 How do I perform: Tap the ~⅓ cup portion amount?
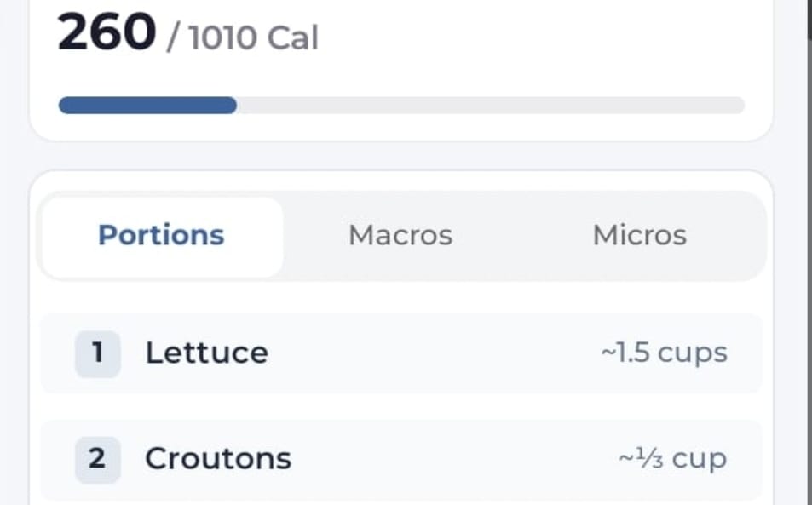[673, 459]
